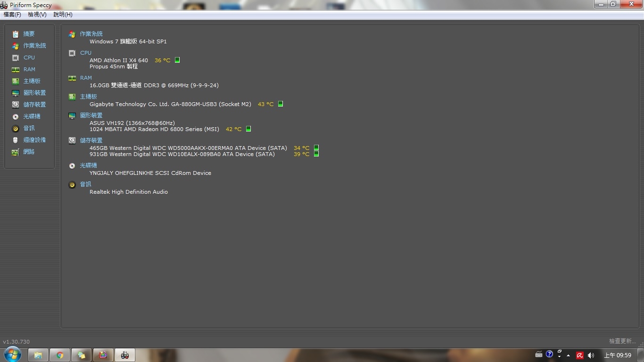Click the drive icon beside 儲存裝置 summary heading
644x362 pixels.
click(72, 140)
